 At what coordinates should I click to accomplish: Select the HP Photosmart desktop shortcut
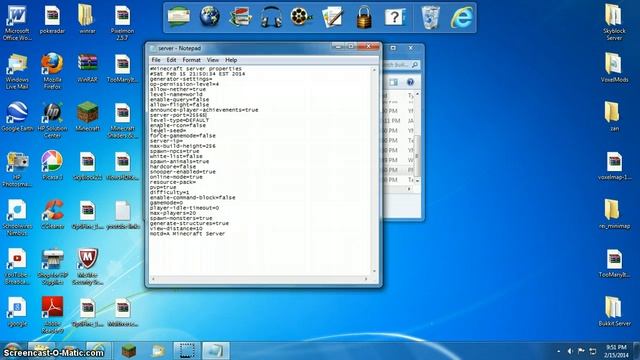click(17, 169)
